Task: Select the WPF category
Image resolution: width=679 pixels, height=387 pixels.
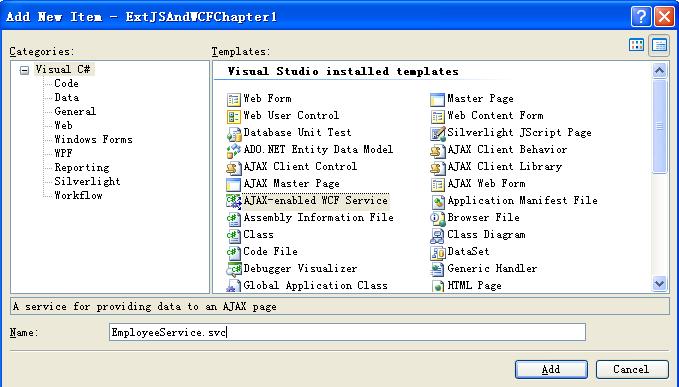Action: (63, 153)
